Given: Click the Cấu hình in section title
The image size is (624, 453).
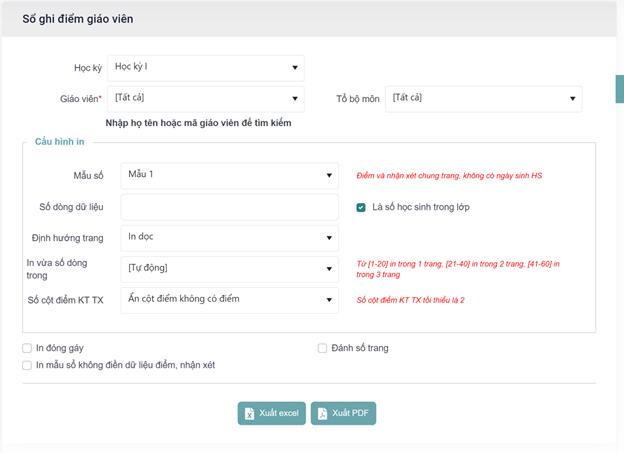Looking at the screenshot, I should tap(60, 142).
